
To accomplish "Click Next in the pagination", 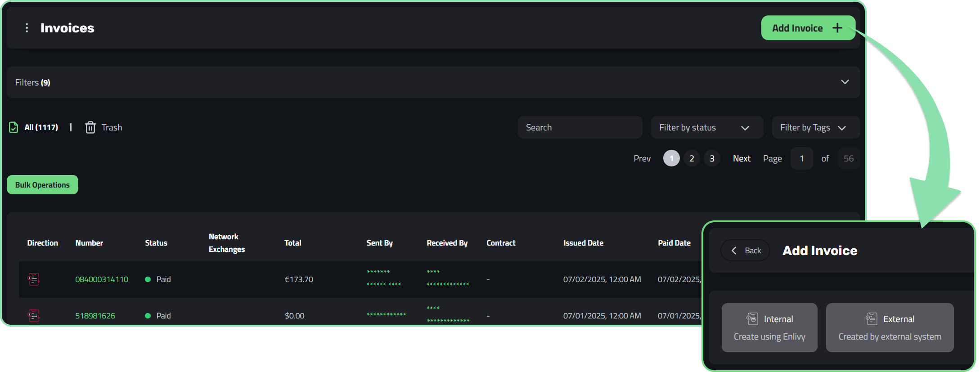I will (x=742, y=158).
